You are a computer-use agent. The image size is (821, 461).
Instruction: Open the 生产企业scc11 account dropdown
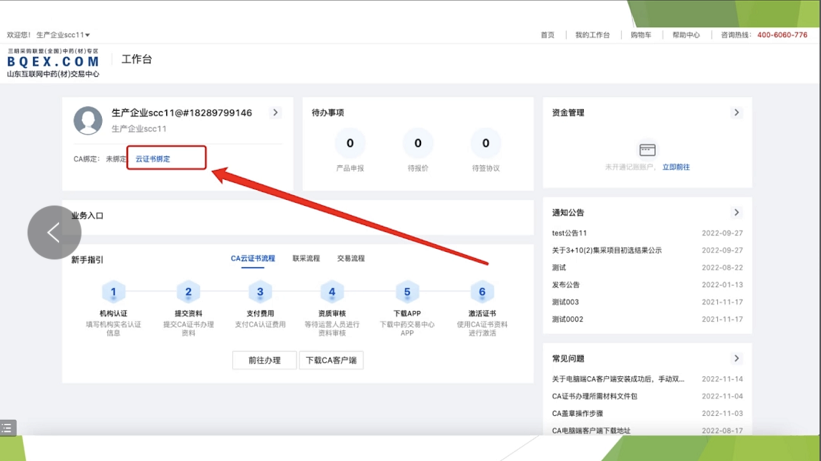click(63, 35)
